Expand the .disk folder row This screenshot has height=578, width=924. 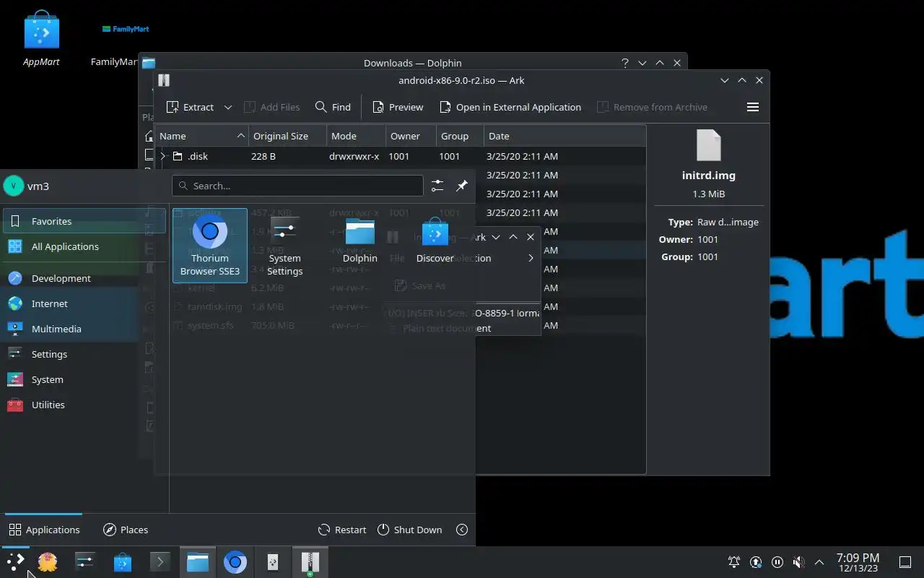click(163, 156)
